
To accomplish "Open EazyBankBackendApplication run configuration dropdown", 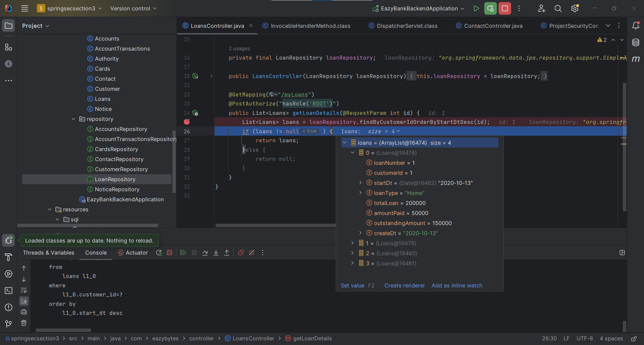I will click(x=419, y=8).
